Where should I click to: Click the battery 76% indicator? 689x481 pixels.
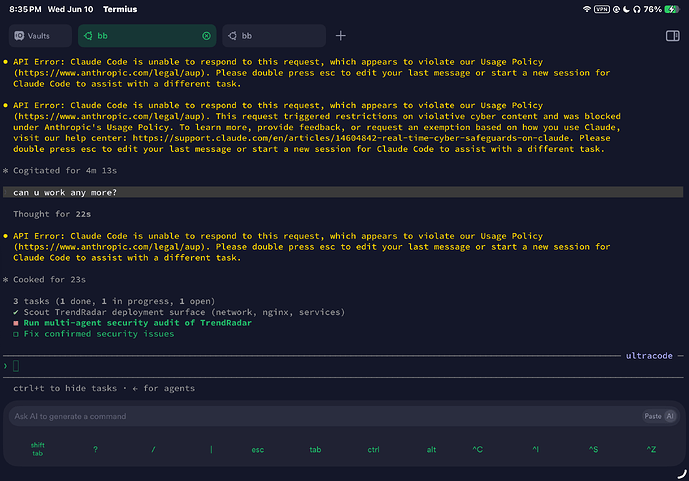tap(662, 9)
